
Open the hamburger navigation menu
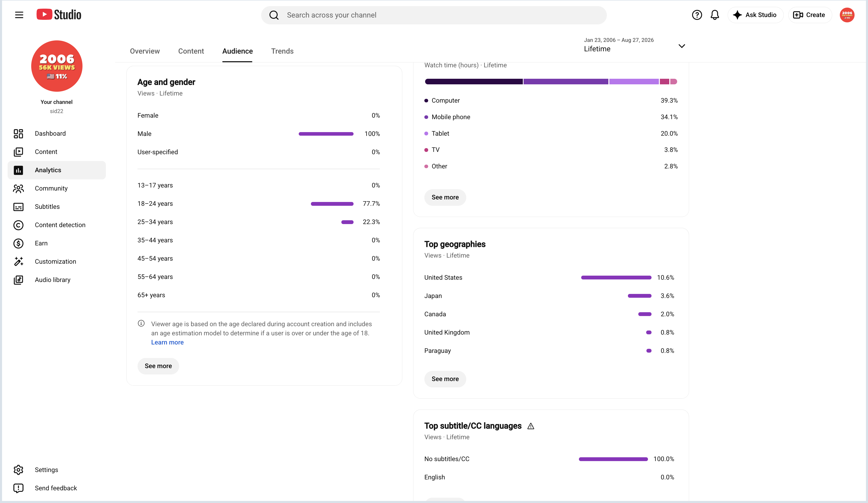point(19,15)
